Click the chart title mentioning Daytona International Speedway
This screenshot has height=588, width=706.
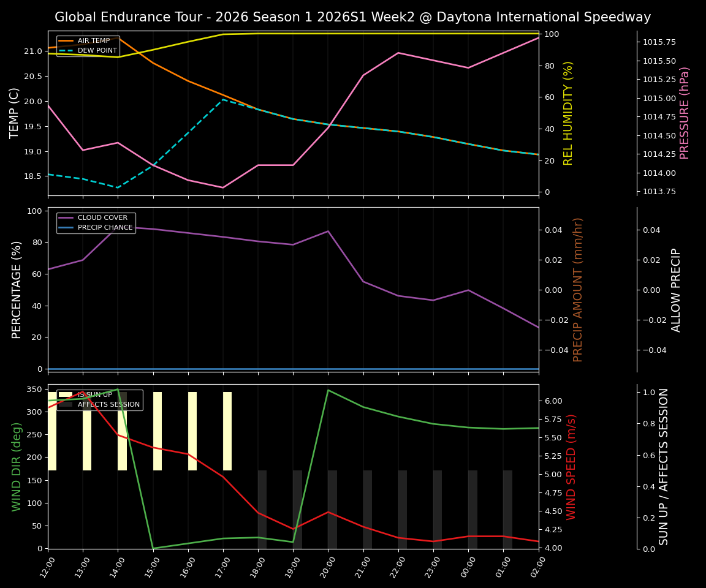pyautogui.click(x=353, y=17)
